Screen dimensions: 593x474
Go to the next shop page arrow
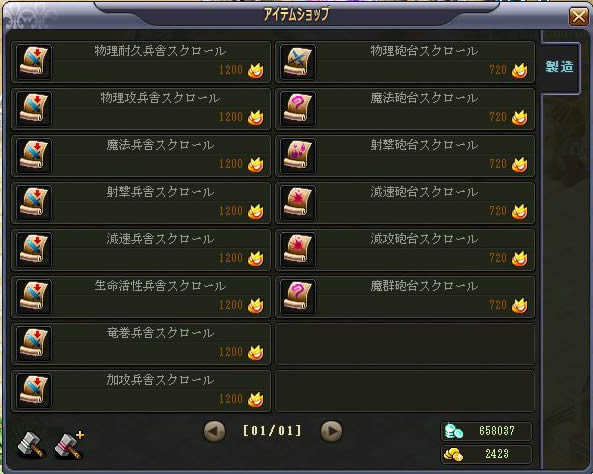[331, 431]
